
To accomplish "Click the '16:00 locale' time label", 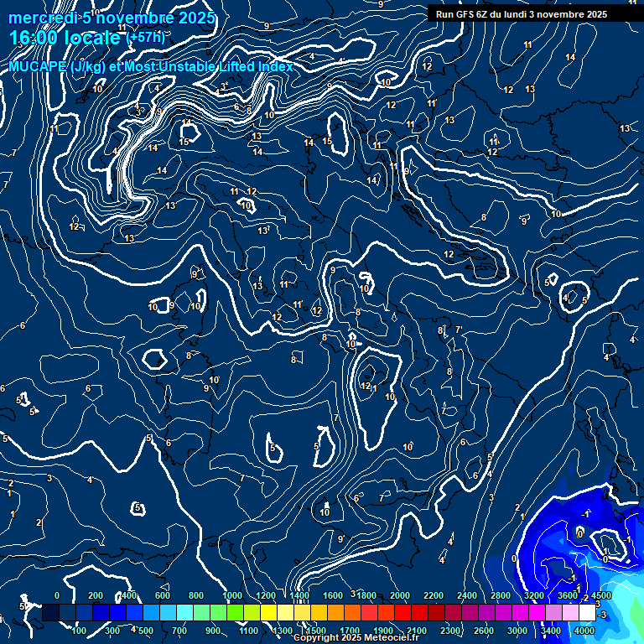I will (x=65, y=38).
